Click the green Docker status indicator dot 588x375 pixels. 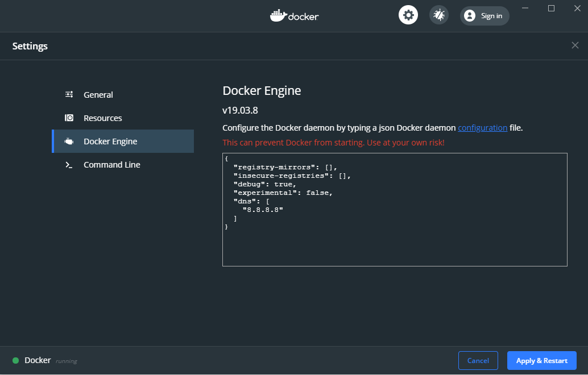[15, 360]
